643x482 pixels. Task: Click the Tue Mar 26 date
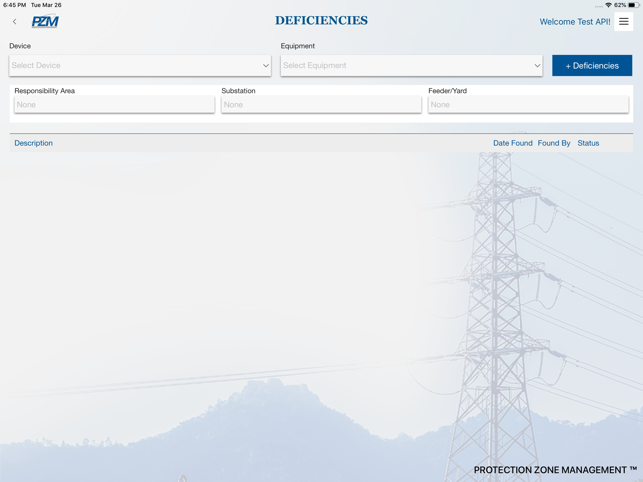46,5
